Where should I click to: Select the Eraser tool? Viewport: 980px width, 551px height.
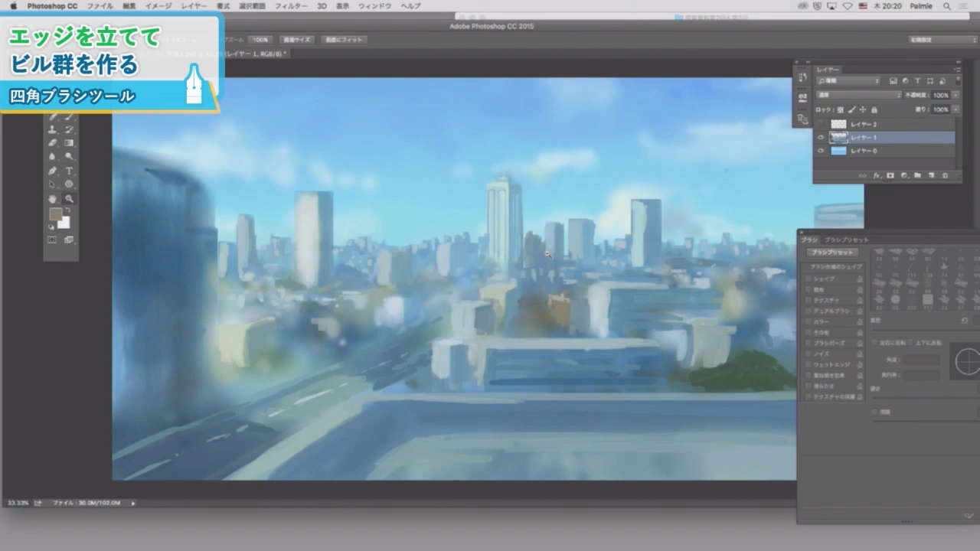click(x=53, y=143)
